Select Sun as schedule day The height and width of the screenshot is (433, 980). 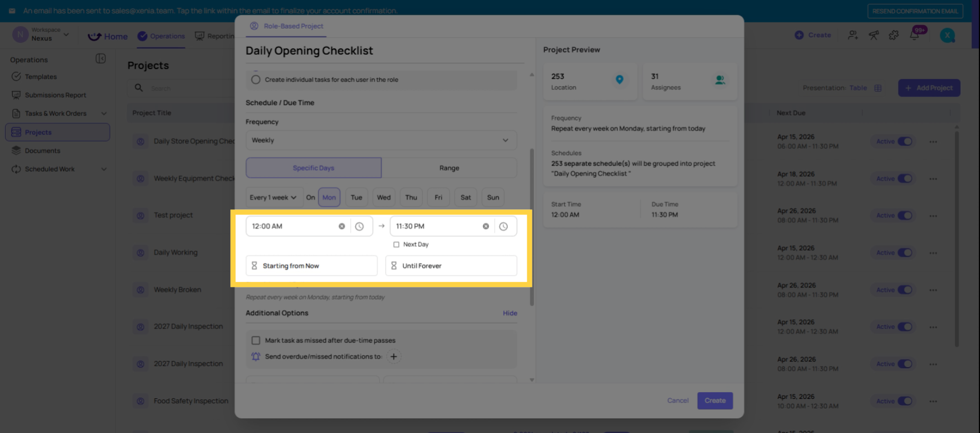click(x=493, y=198)
